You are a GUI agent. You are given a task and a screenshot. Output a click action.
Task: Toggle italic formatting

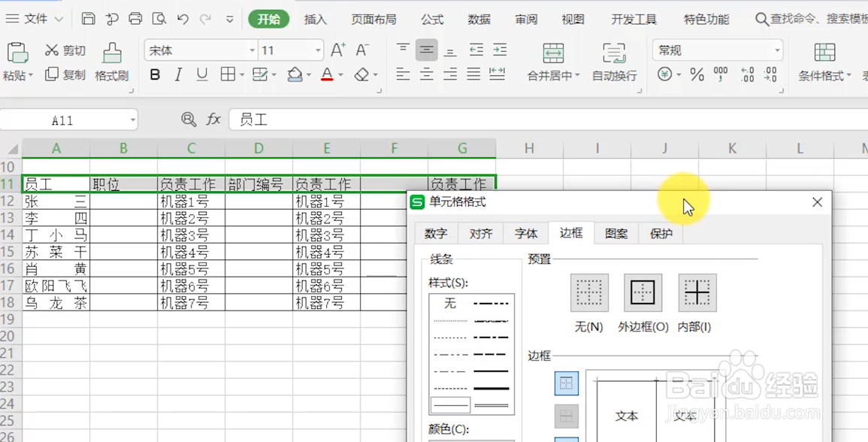click(x=178, y=74)
